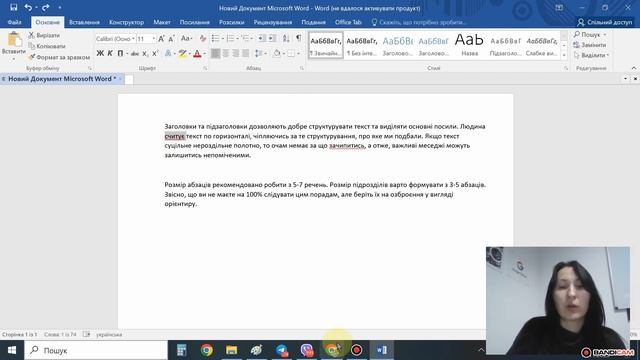Open the Шрифт dialog launcher
This screenshot has width=640, height=360.
(x=205, y=68)
